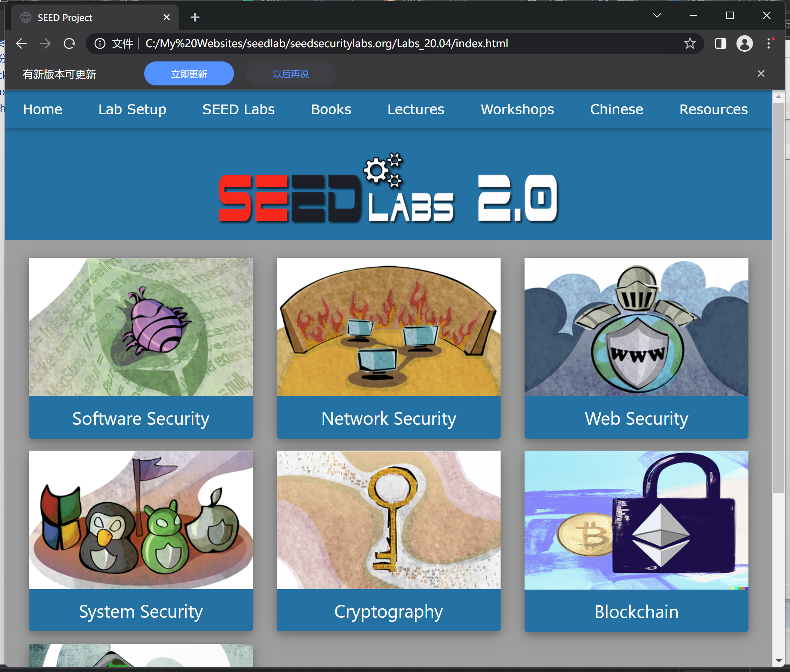
Task: Open the site info icon in the address bar
Action: 100,43
